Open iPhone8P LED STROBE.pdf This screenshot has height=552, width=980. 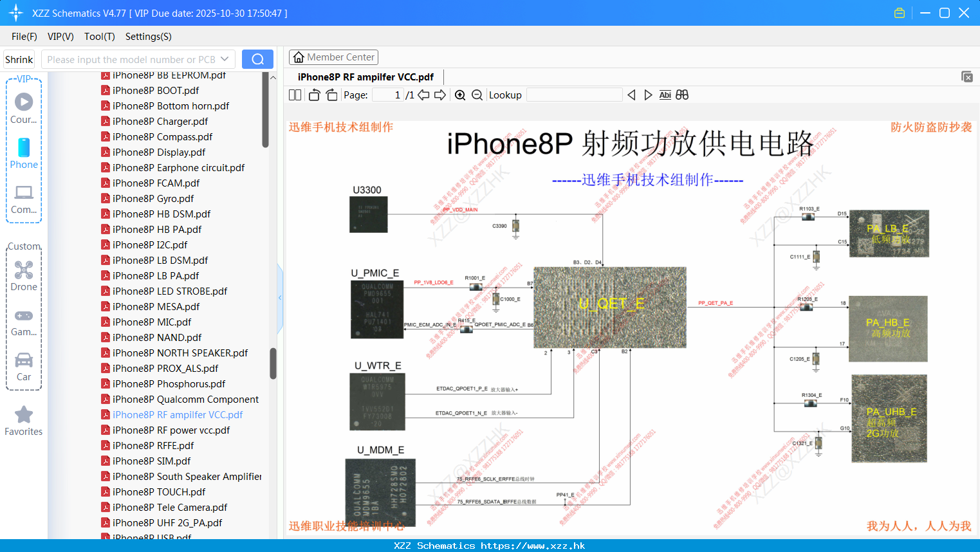tap(170, 291)
